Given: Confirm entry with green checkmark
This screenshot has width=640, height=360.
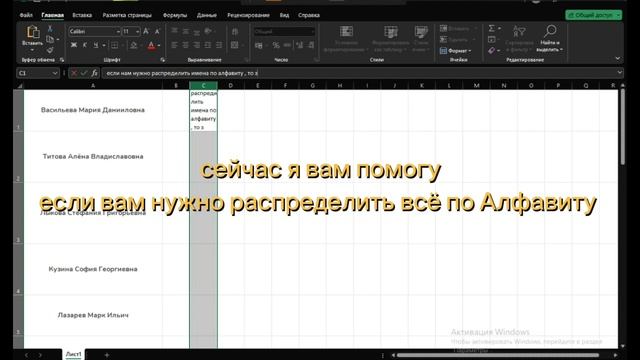Looking at the screenshot, I should click(84, 73).
